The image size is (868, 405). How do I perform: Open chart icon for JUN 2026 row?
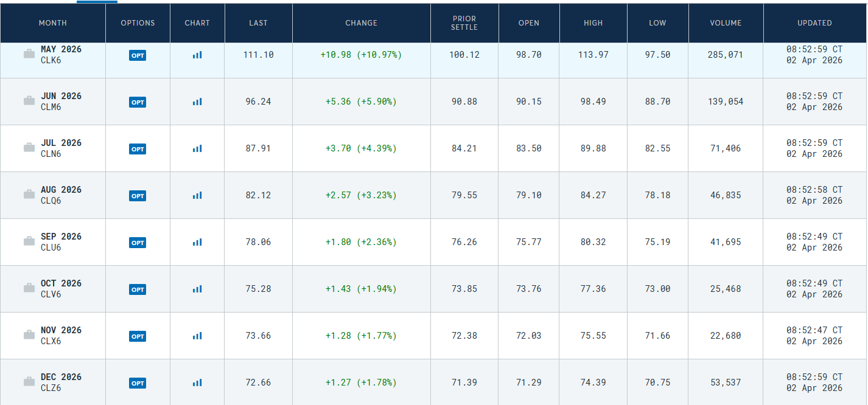point(197,102)
